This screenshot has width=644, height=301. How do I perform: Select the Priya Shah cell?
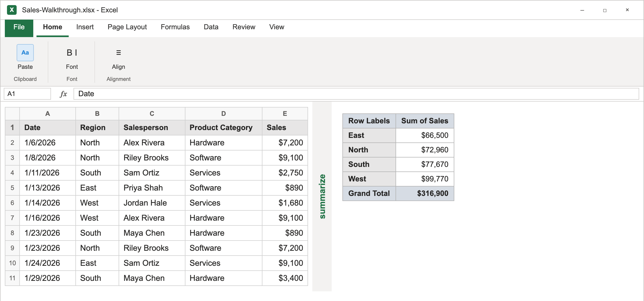[152, 188]
